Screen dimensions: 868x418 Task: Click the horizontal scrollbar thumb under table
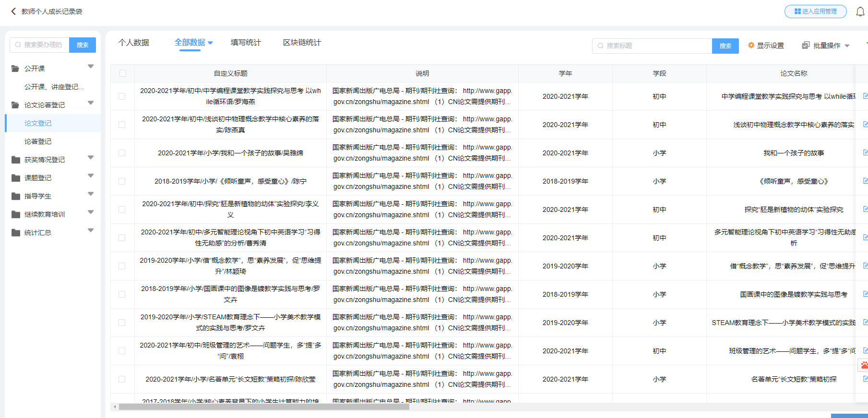[x=264, y=406]
